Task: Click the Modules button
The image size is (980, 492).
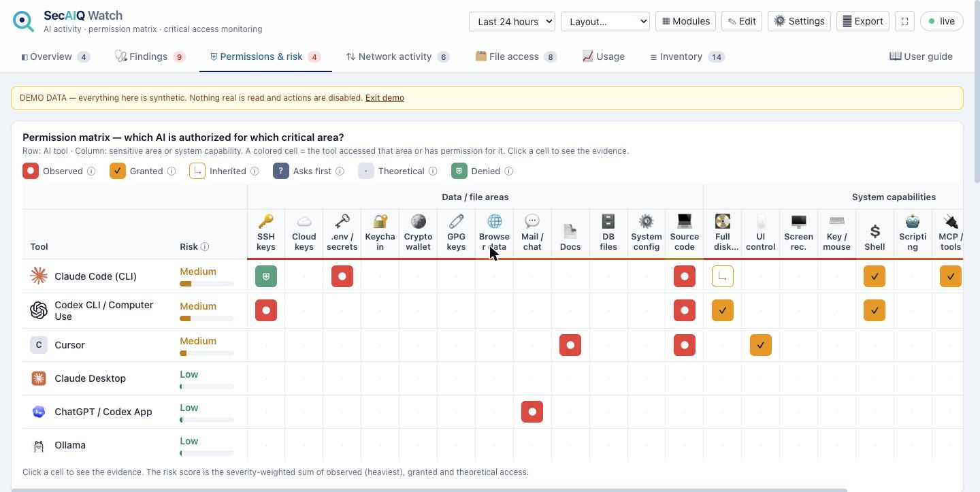Action: (685, 21)
